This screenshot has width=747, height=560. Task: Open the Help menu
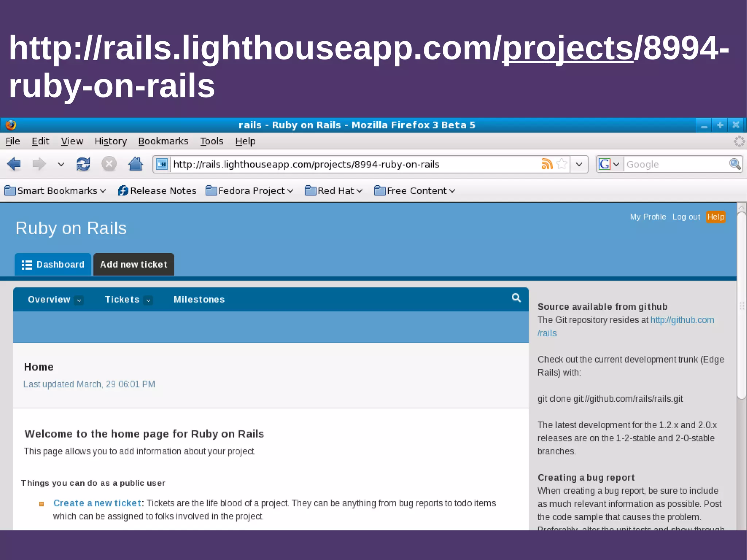pyautogui.click(x=245, y=141)
